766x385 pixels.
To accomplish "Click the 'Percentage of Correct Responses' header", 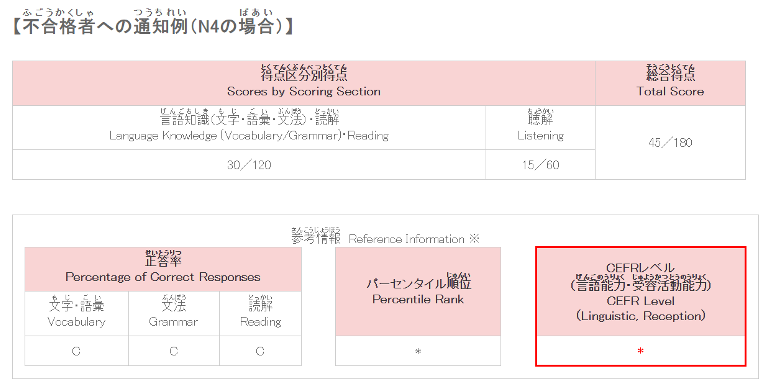I will 163,269.
